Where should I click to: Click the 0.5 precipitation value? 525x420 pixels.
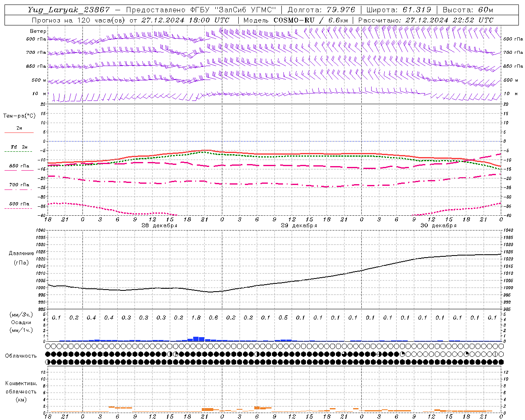[283, 318]
